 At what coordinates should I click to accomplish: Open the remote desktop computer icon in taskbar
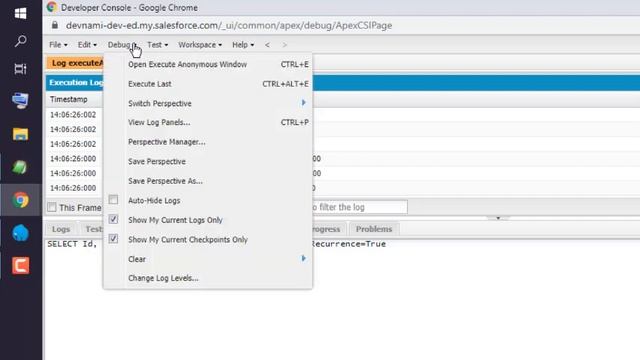coord(20,100)
